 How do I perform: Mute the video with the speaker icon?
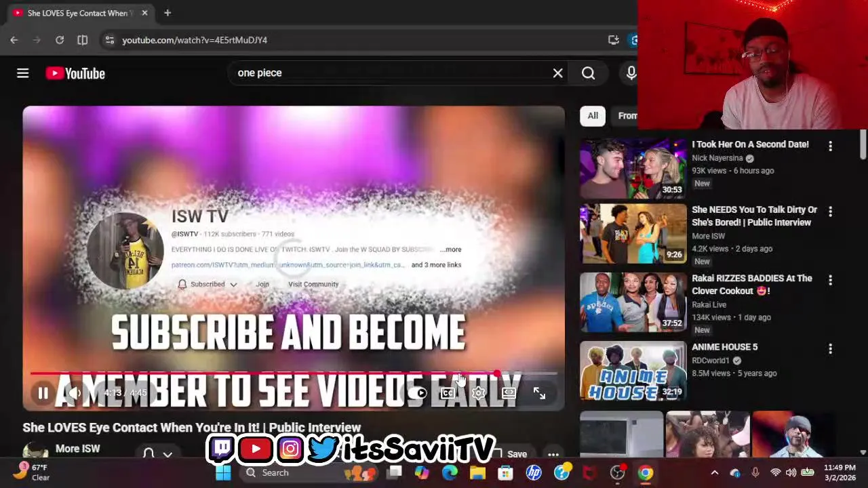pyautogui.click(x=75, y=393)
